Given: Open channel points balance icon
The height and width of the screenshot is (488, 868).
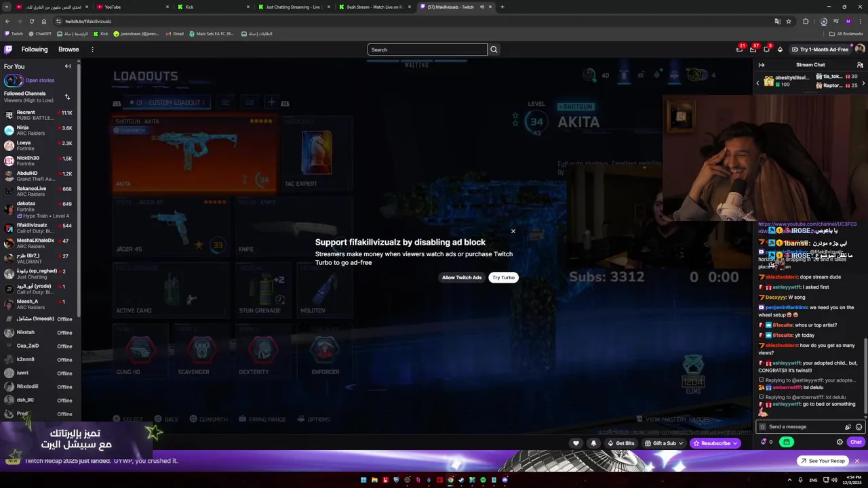Looking at the screenshot, I should tap(766, 442).
